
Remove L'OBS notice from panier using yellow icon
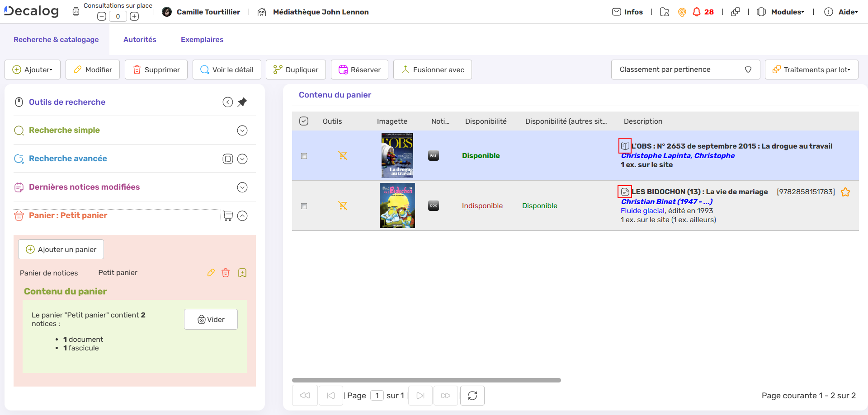pyautogui.click(x=343, y=155)
